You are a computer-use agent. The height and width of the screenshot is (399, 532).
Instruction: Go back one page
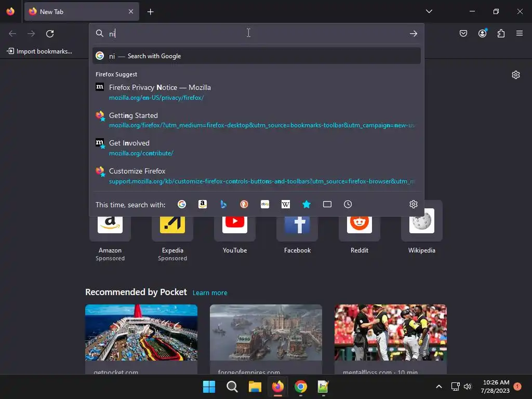pyautogui.click(x=12, y=33)
